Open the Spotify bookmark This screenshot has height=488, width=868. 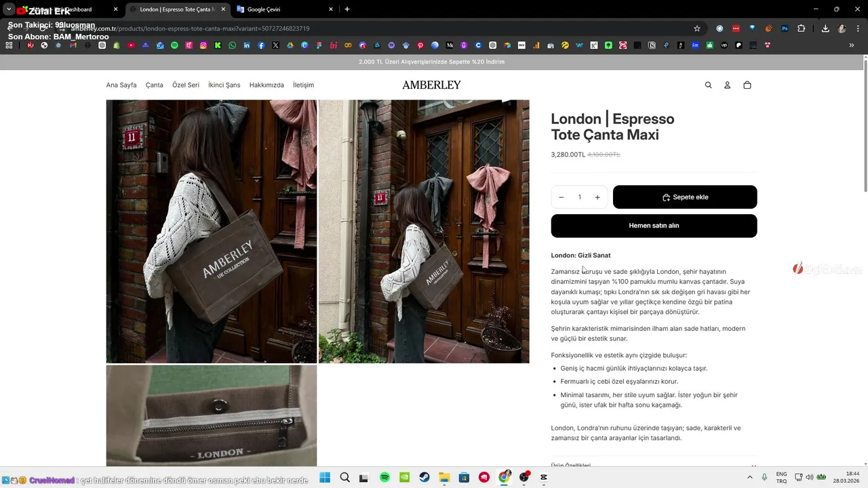[x=174, y=45]
